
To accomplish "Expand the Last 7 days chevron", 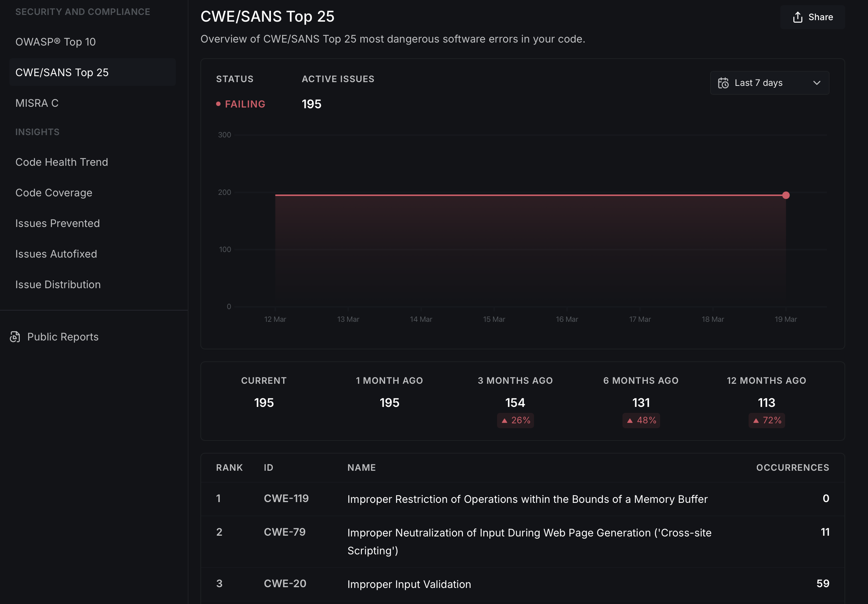I will [x=816, y=83].
